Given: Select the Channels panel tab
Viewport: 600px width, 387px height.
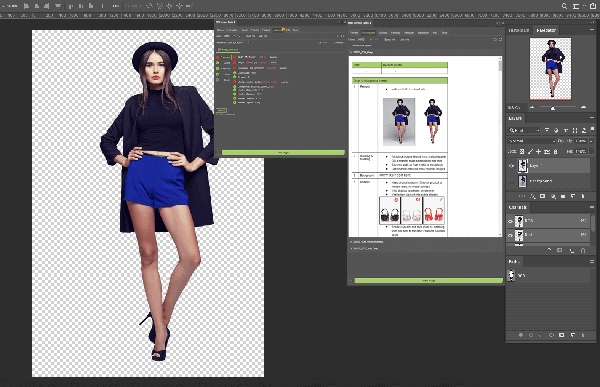Looking at the screenshot, I should pyautogui.click(x=518, y=207).
